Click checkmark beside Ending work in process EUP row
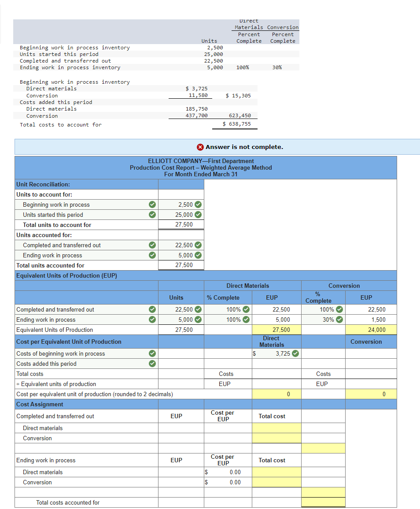The width and height of the screenshot is (420, 509). coord(153,320)
